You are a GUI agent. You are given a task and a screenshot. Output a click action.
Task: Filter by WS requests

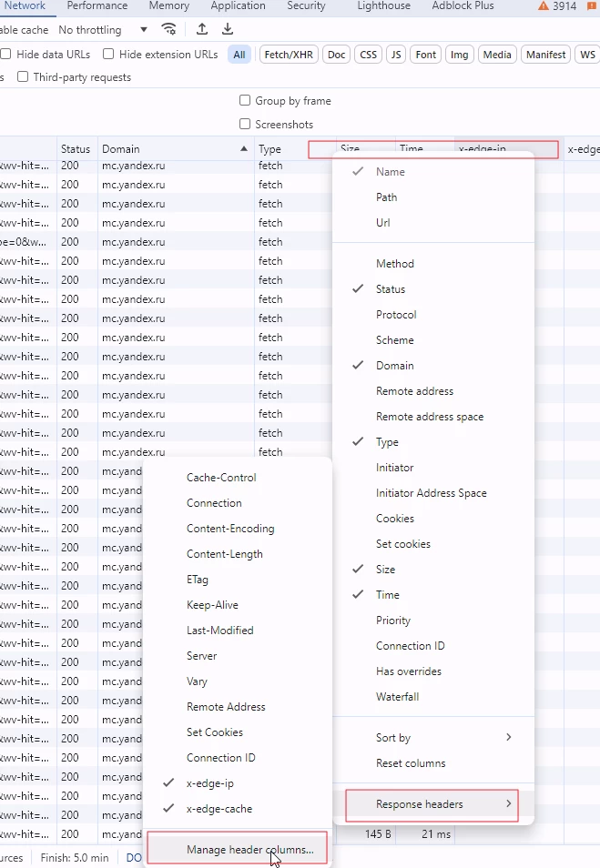click(587, 55)
